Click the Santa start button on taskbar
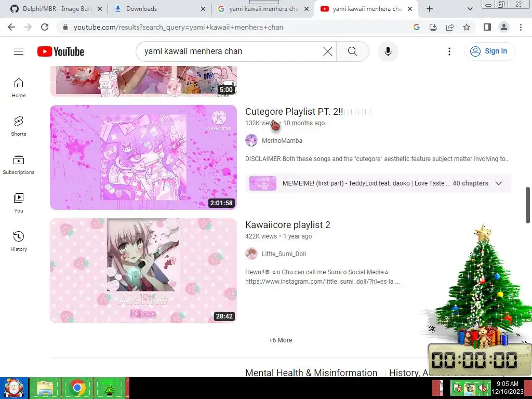Screen dimensions: 532x399 point(14,388)
